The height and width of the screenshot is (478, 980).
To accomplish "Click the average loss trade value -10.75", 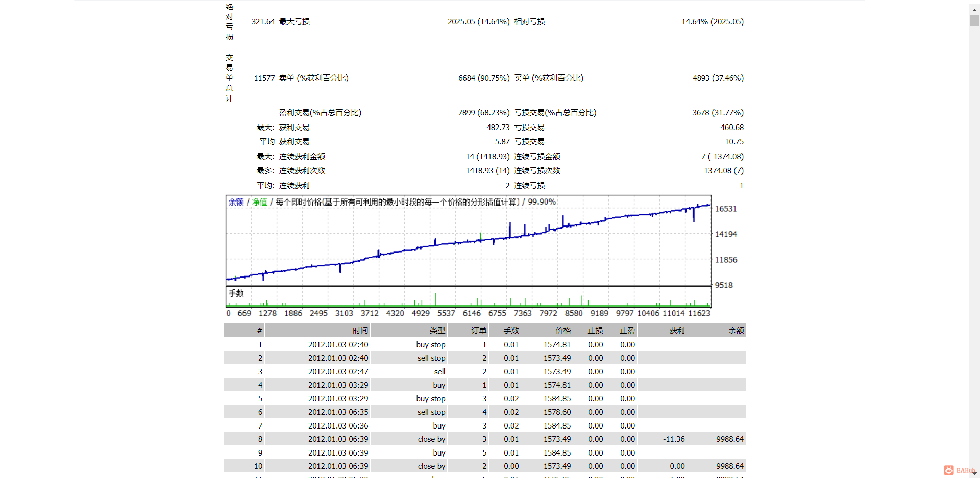I will tap(733, 142).
